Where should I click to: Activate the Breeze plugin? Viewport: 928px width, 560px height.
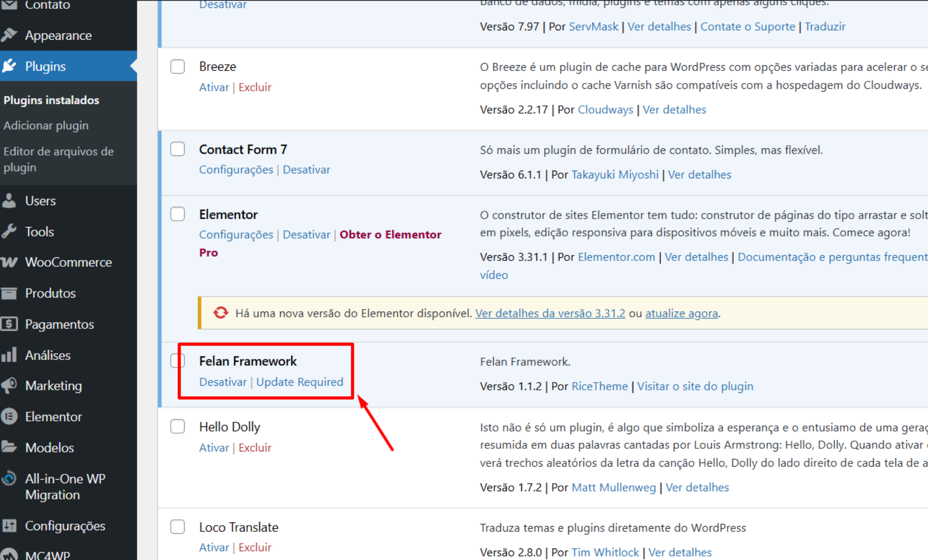point(214,87)
